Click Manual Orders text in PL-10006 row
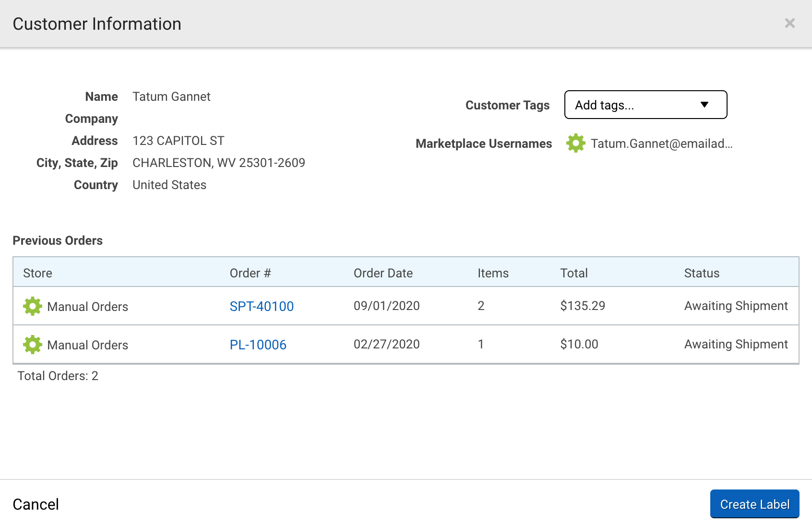Viewport: 812px width, 525px height. [88, 345]
